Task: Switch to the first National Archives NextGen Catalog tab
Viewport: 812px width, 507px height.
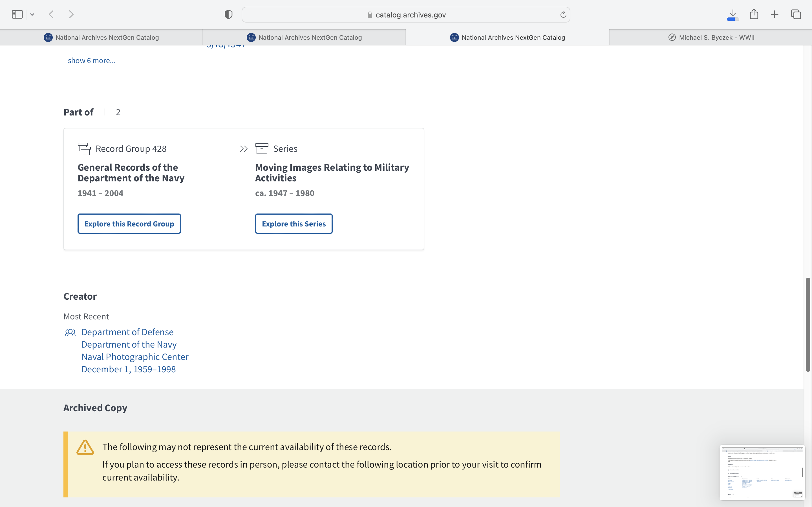Action: click(x=101, y=37)
